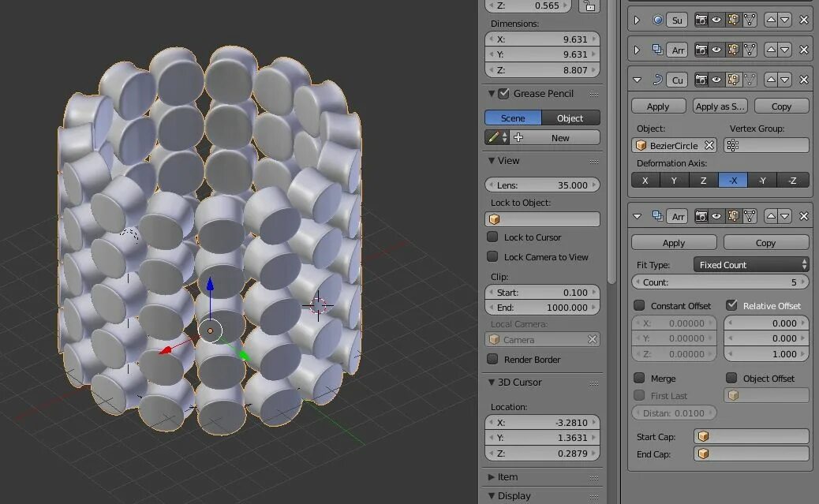This screenshot has width=819, height=504.
Task: Switch grease pencil source to Object
Action: click(570, 118)
